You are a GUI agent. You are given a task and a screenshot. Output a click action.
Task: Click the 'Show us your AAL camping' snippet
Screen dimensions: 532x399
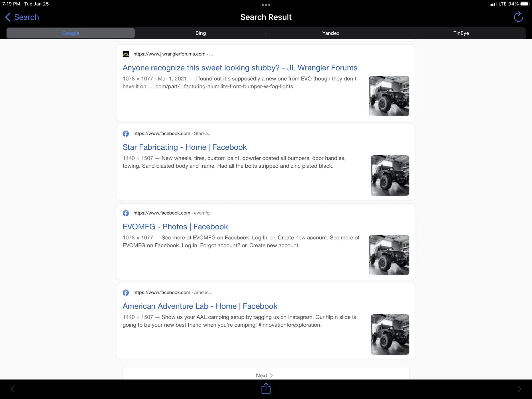(x=239, y=321)
